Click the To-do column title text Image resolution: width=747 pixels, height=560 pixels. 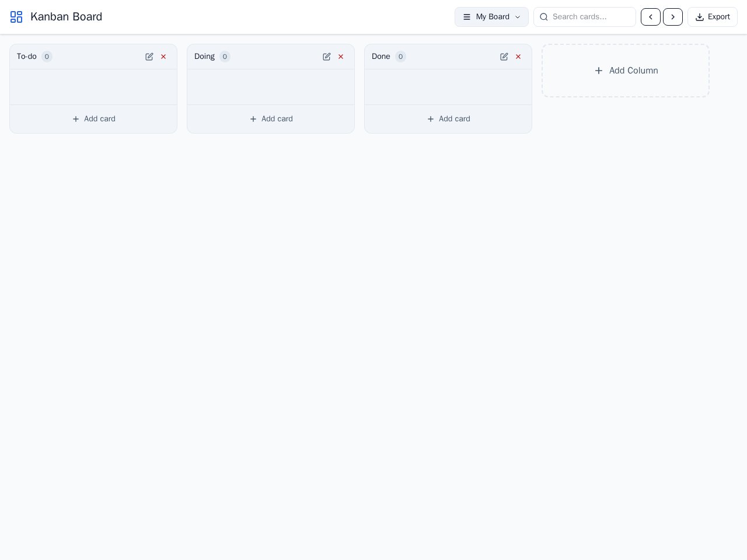tap(27, 57)
